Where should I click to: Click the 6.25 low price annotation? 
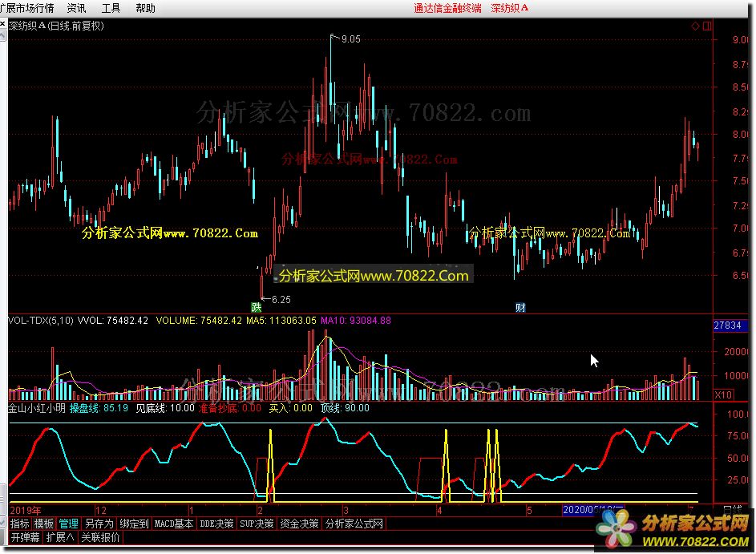(x=281, y=299)
